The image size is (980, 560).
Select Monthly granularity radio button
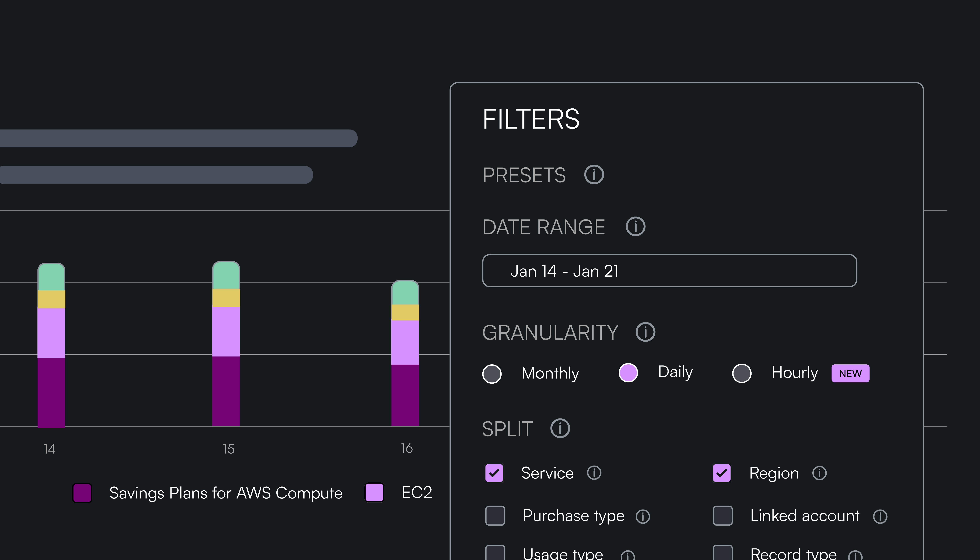coord(492,373)
